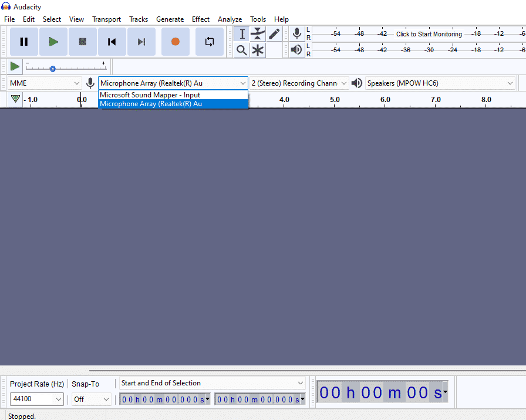Image resolution: width=526 pixels, height=420 pixels.
Task: Start recording with the Record button
Action: 176,42
